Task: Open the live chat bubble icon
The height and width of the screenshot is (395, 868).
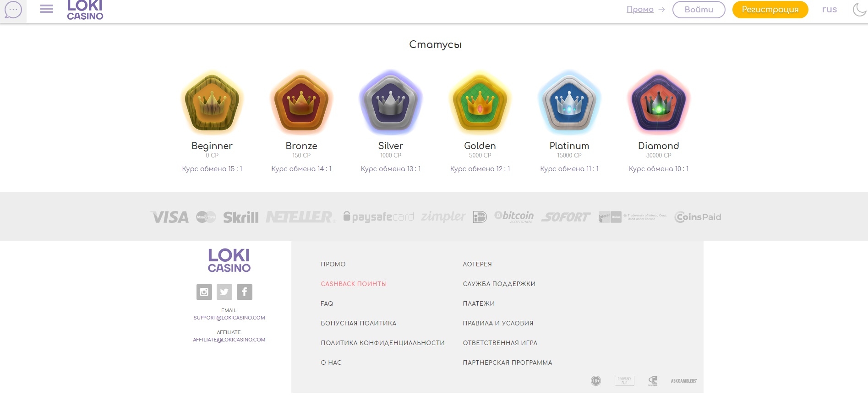Action: (x=13, y=10)
